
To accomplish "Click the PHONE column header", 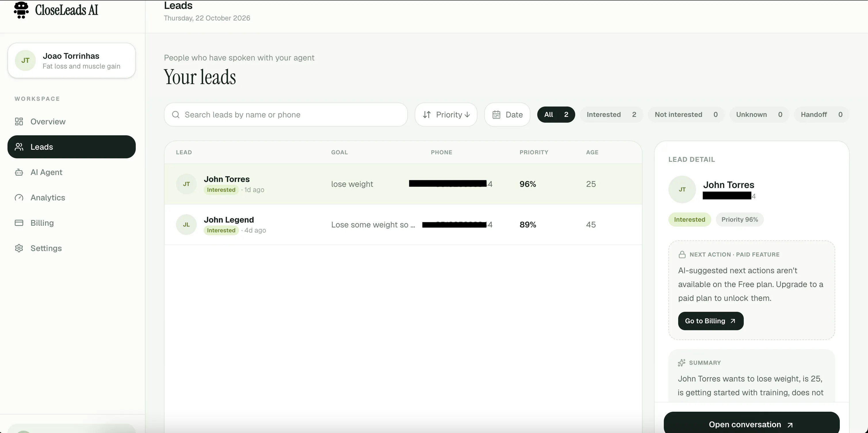I will (x=441, y=152).
